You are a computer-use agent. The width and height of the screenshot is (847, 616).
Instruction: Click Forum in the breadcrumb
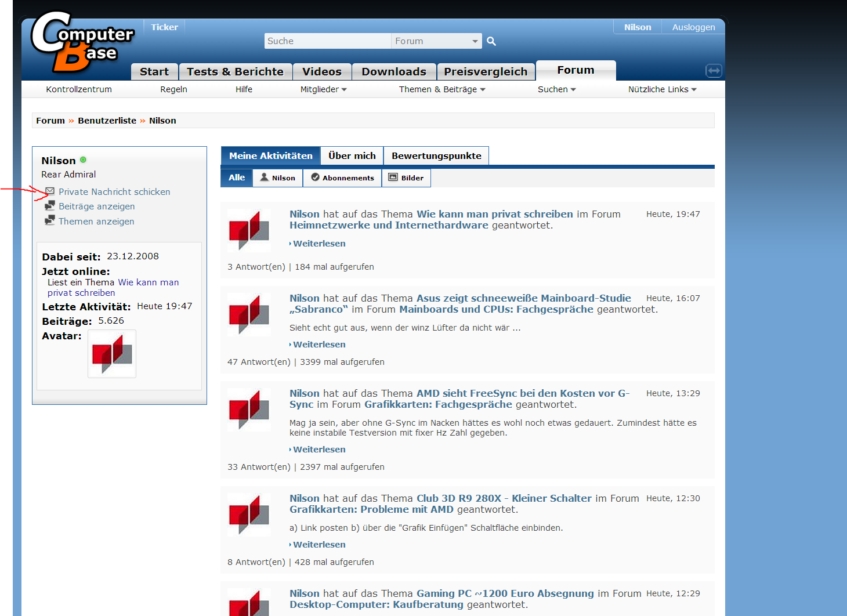point(50,121)
